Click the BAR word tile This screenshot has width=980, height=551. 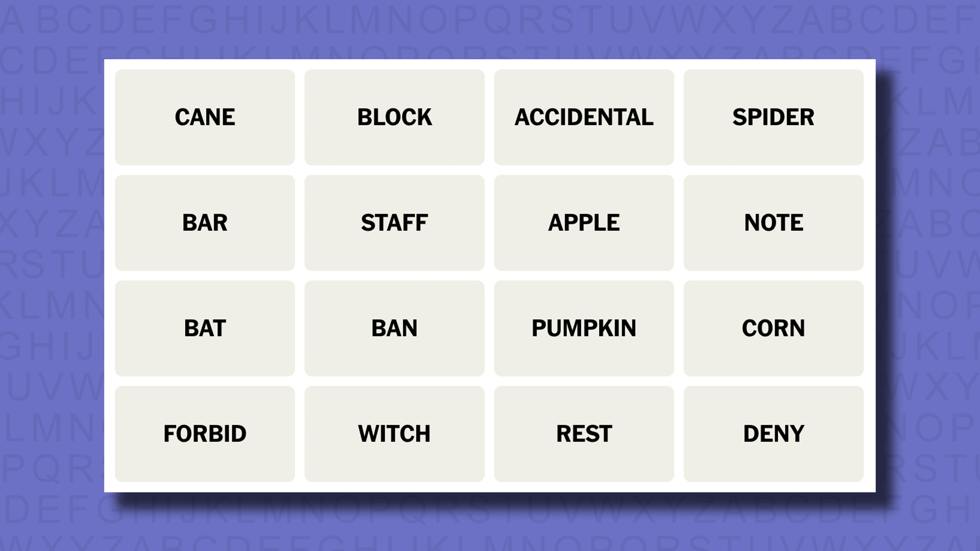coord(205,222)
